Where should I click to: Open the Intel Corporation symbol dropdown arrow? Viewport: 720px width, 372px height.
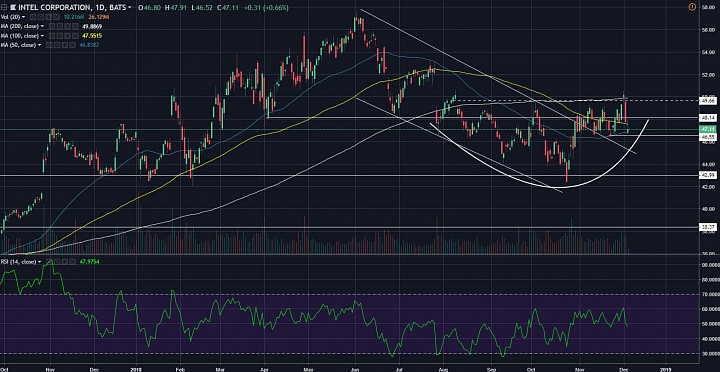129,8
